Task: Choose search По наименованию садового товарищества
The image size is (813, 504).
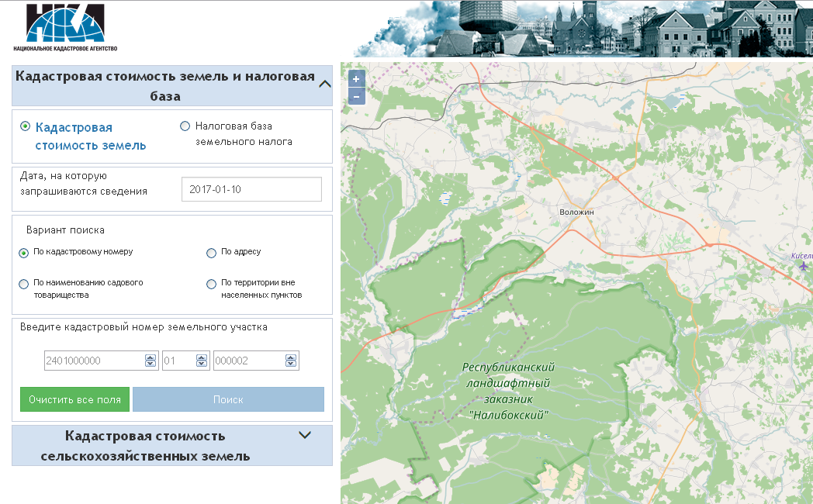Action: pos(24,284)
